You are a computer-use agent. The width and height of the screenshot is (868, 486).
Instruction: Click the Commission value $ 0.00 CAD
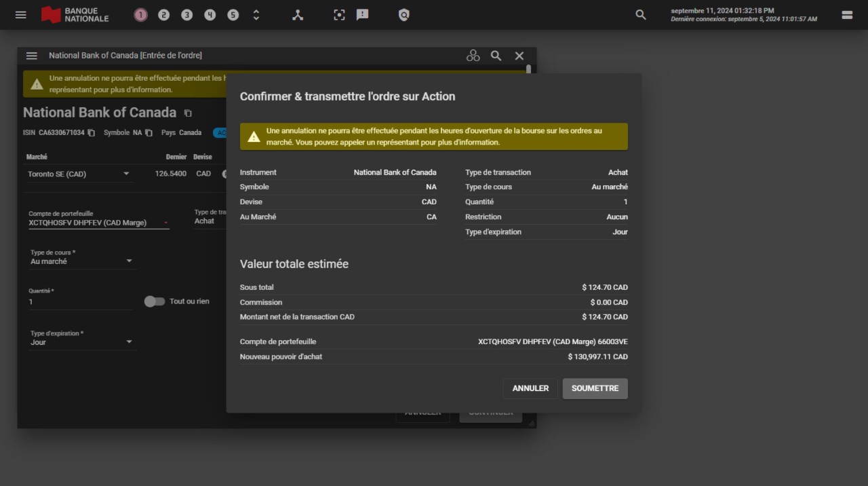[609, 302]
